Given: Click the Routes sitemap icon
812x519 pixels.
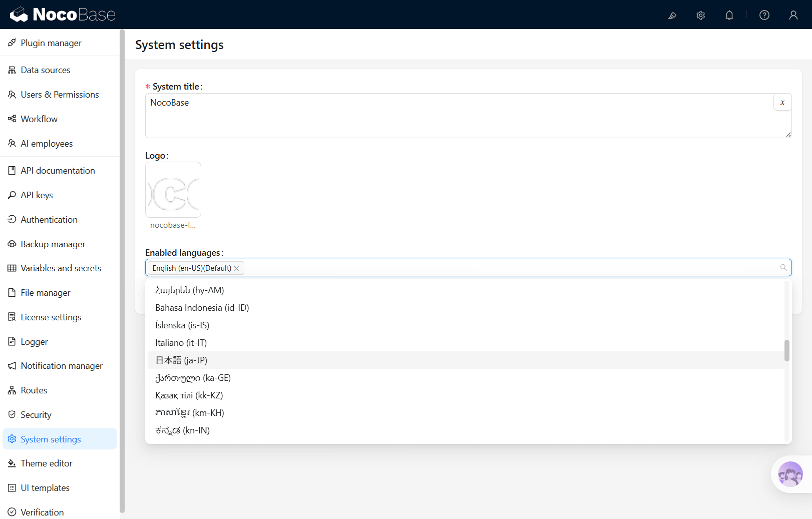Looking at the screenshot, I should click(12, 390).
